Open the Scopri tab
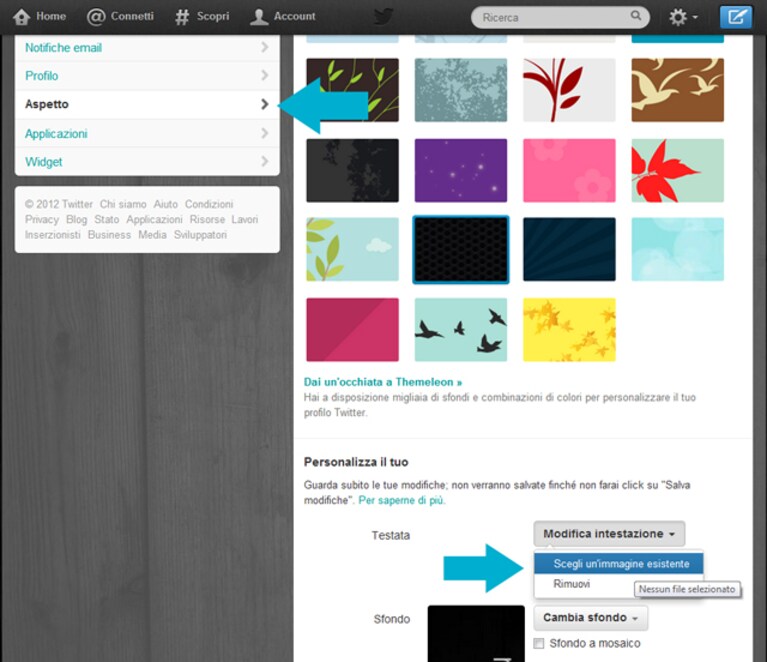Image resolution: width=767 pixels, height=662 pixels. [203, 17]
